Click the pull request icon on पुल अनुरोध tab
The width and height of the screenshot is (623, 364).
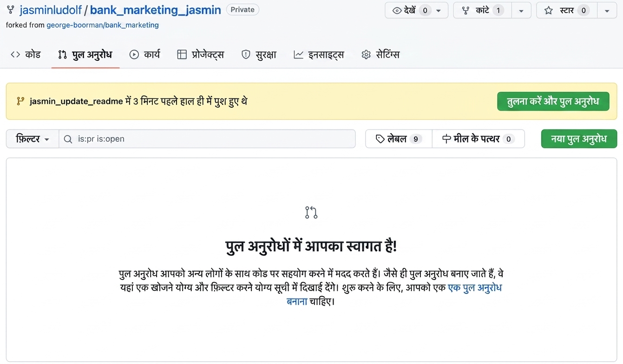[x=62, y=54]
